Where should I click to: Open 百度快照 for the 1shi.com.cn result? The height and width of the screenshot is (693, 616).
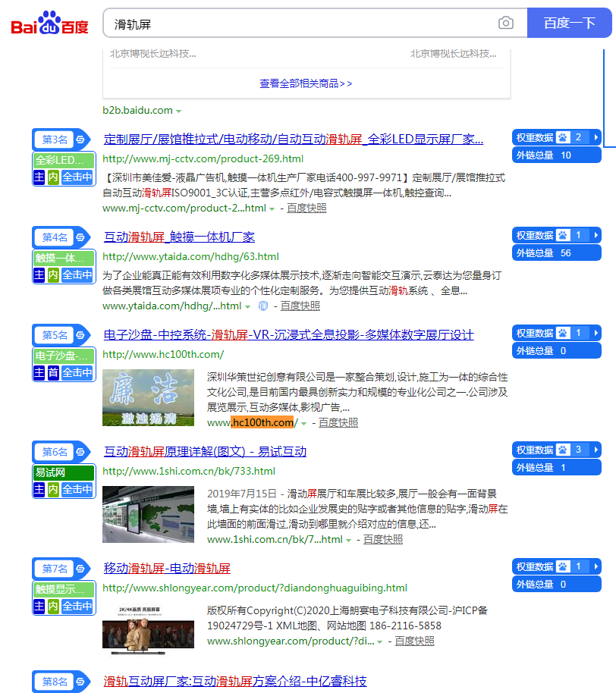[383, 539]
